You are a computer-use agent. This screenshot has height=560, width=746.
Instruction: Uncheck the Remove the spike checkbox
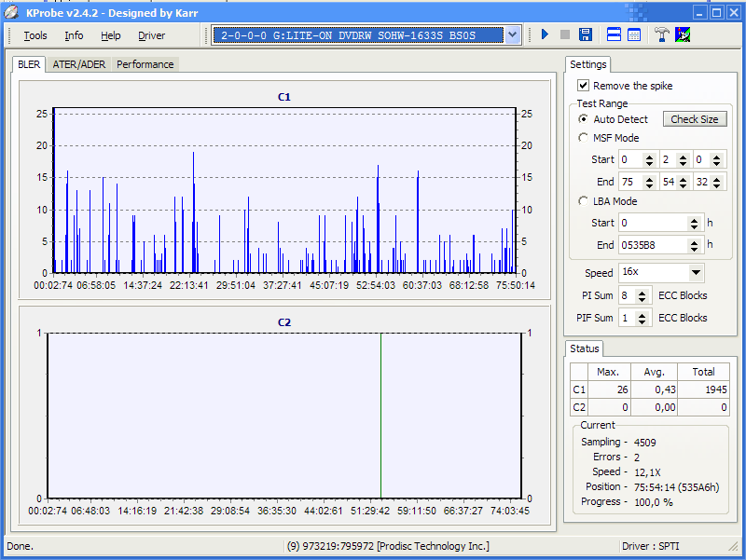584,86
